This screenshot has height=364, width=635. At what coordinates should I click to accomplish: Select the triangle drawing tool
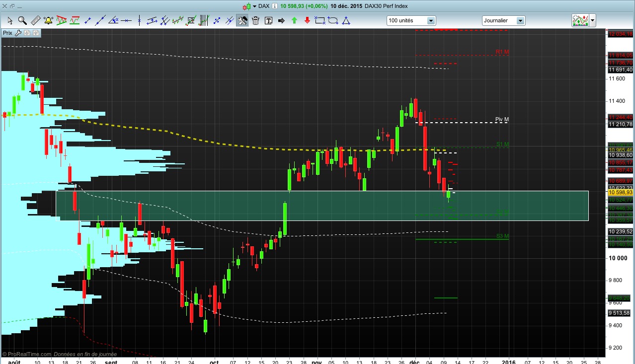[346, 20]
